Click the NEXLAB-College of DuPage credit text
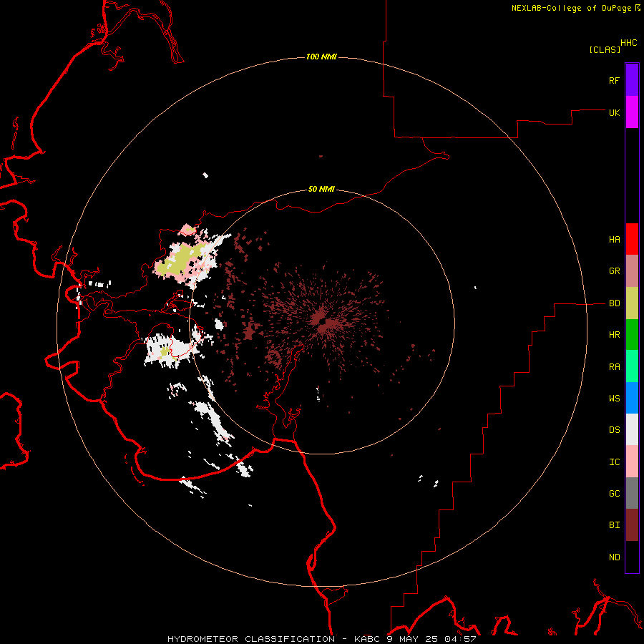The height and width of the screenshot is (644, 644). point(571,8)
